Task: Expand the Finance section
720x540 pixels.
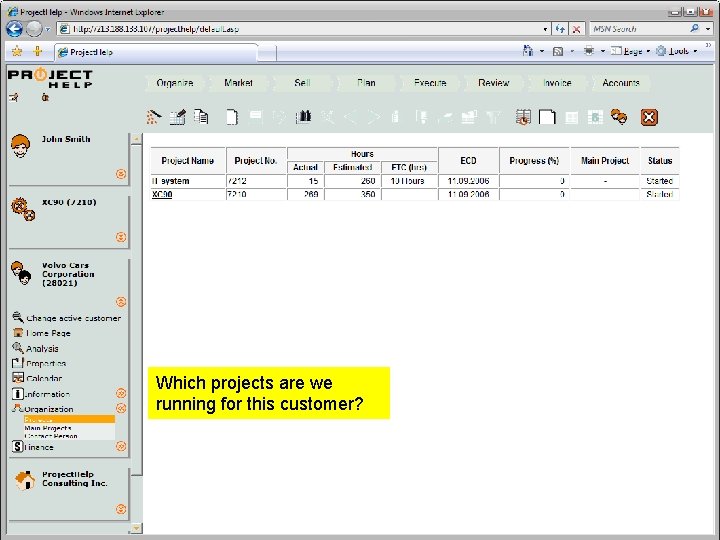Action: pyautogui.click(x=121, y=446)
